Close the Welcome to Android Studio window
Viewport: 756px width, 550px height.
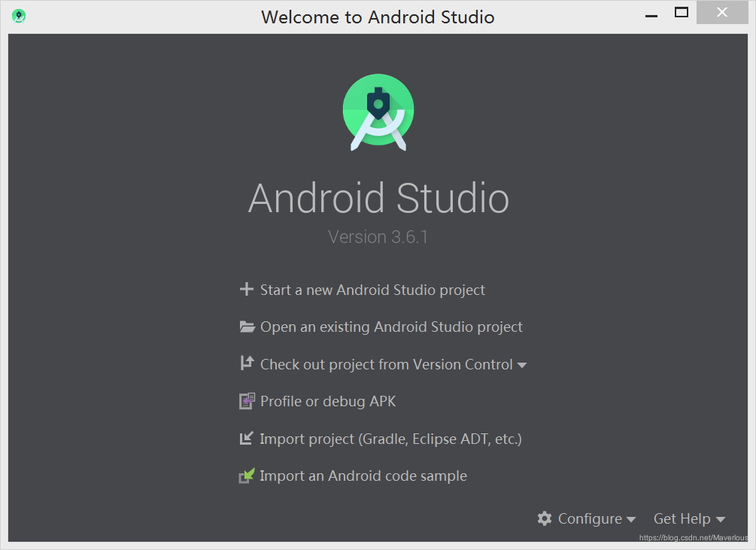(x=721, y=13)
